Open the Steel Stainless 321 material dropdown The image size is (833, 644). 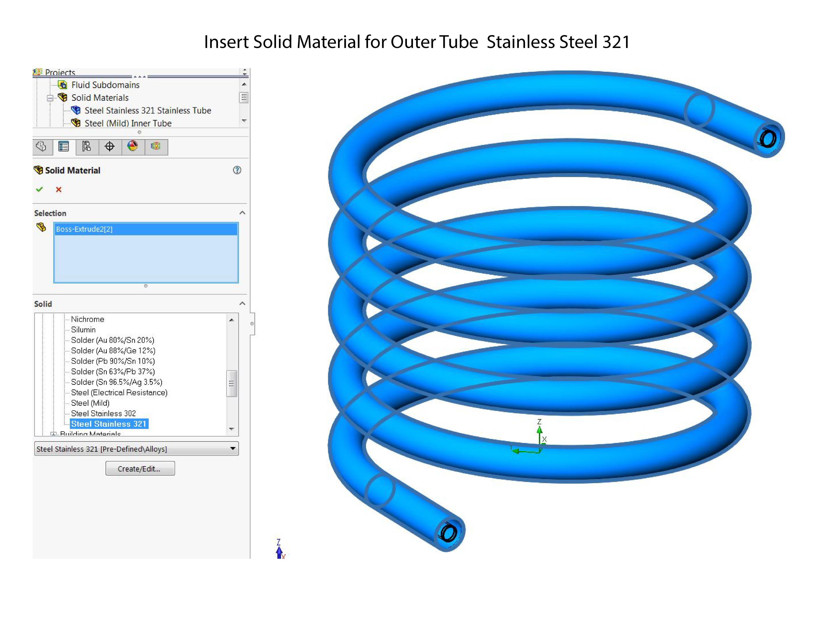click(x=232, y=448)
